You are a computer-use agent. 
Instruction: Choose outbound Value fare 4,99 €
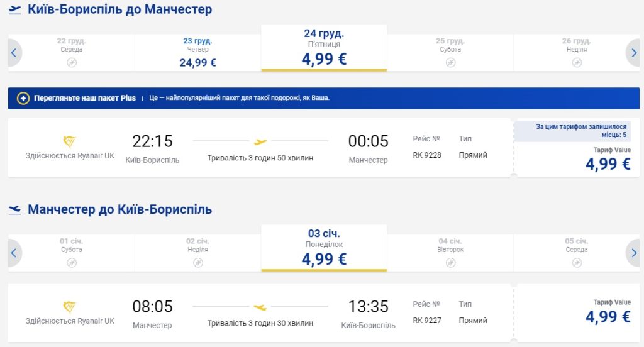point(608,163)
